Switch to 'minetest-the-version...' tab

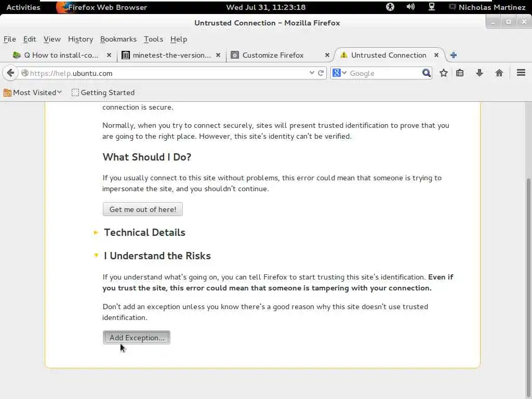point(171,55)
